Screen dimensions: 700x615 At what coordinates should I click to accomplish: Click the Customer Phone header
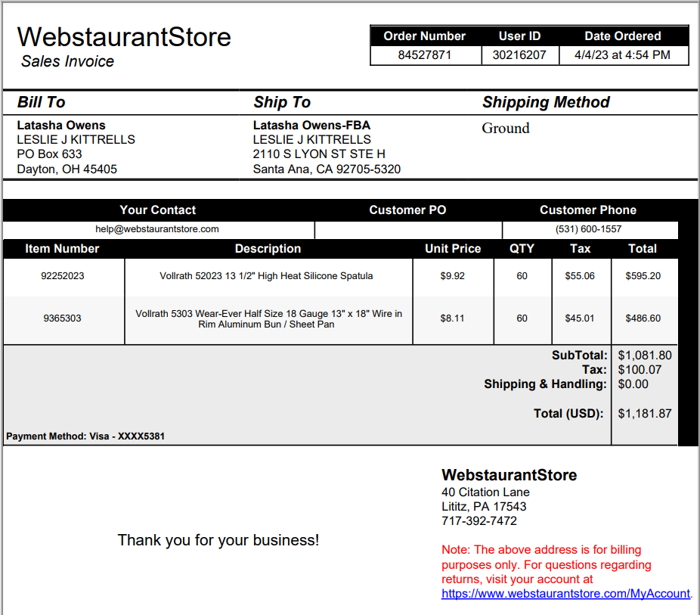[588, 210]
